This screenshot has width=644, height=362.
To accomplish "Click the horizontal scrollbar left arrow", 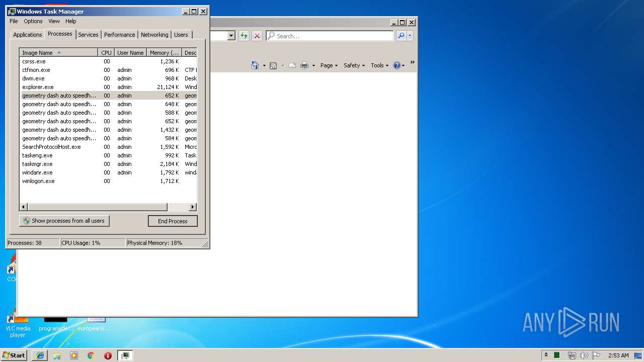I will point(23,207).
